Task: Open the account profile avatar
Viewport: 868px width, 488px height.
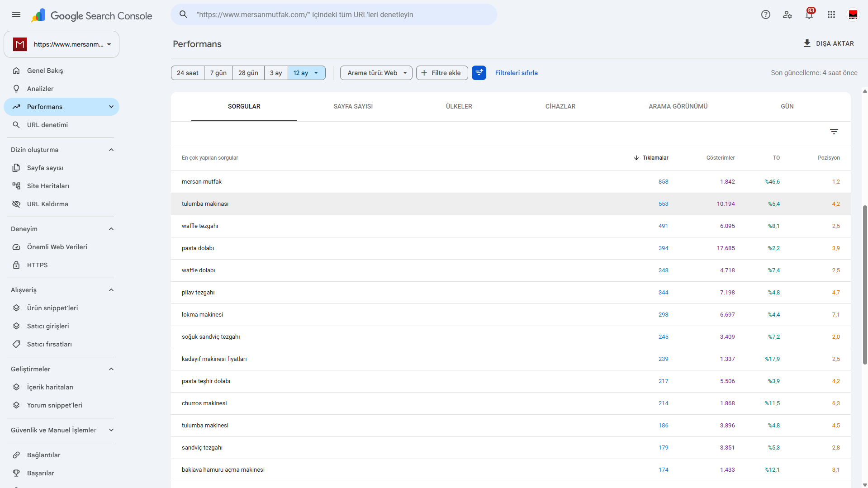Action: click(853, 14)
